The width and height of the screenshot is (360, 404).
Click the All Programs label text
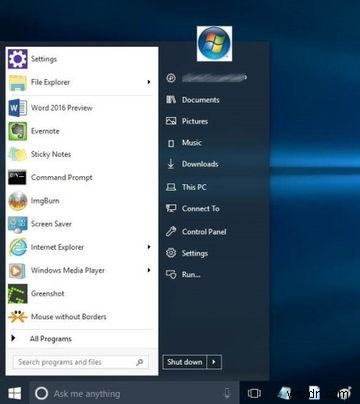51,339
